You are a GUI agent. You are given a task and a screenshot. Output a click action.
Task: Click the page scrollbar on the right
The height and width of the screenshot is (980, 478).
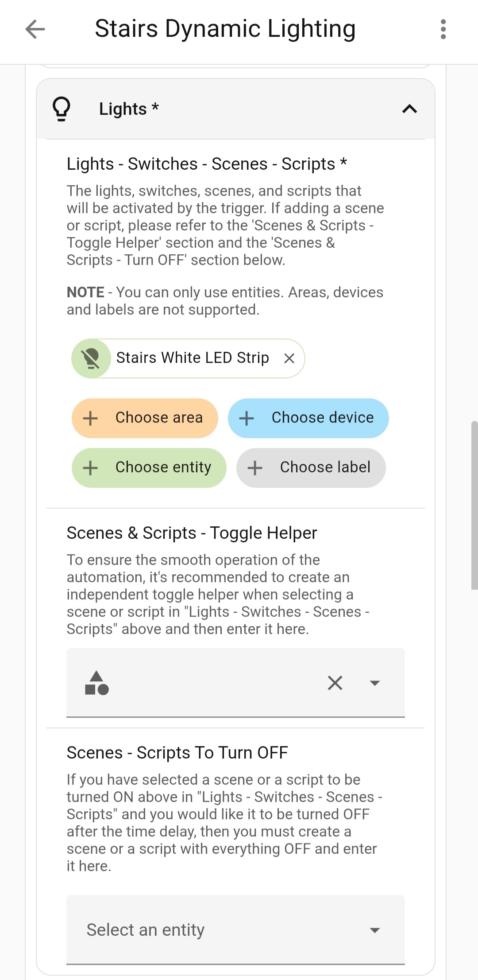click(474, 505)
